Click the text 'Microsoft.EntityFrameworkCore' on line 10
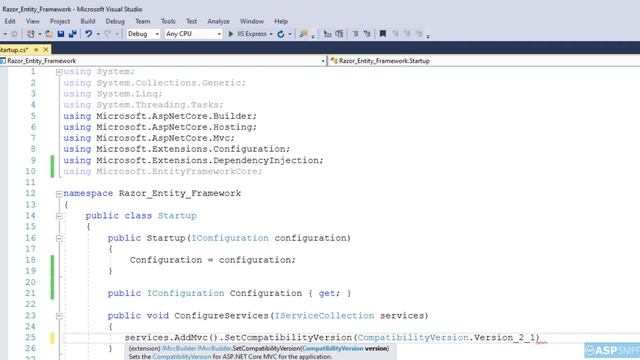The width and height of the screenshot is (640, 360). (x=177, y=171)
